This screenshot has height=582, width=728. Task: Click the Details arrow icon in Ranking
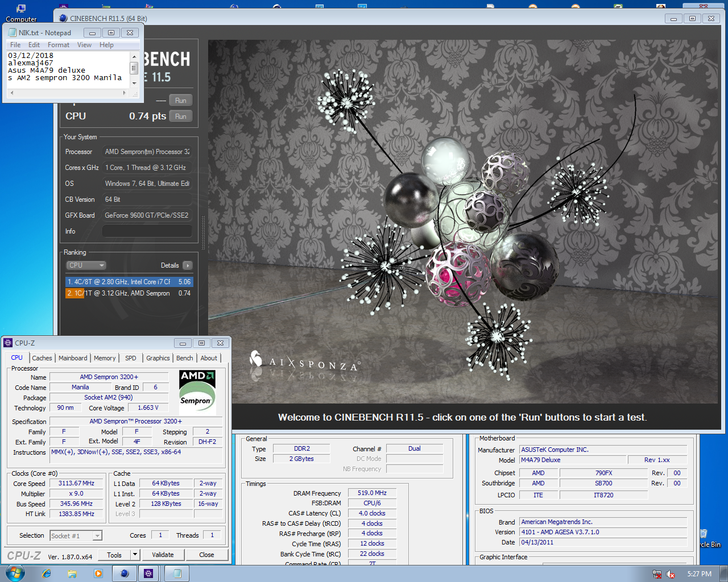click(188, 265)
